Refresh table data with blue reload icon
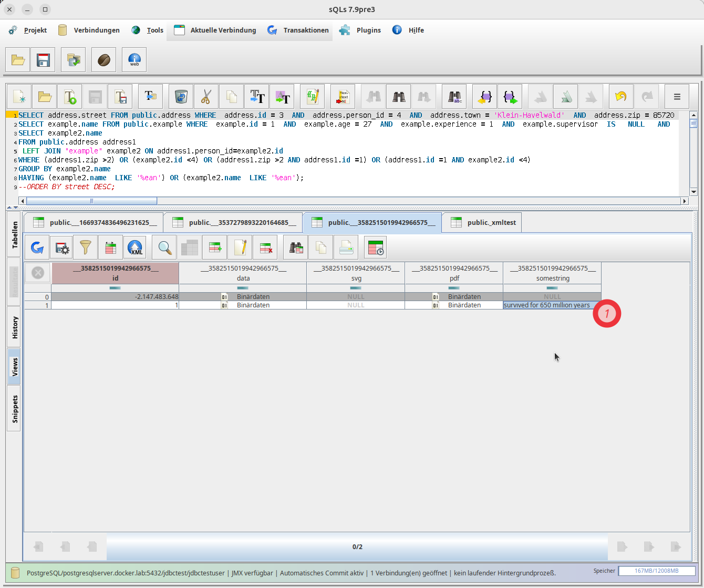Viewport: 704px width, 588px height. coord(37,247)
